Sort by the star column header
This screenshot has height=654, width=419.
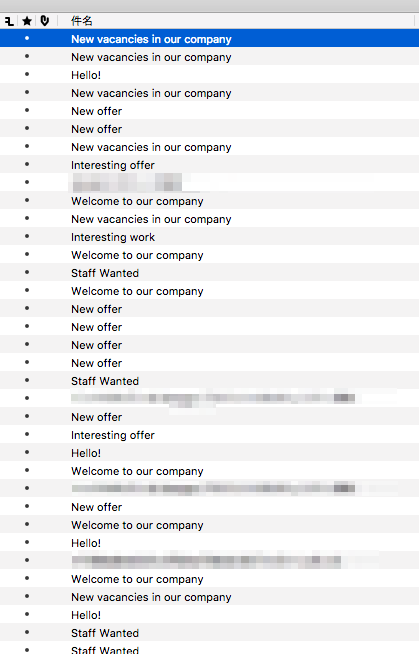click(x=27, y=21)
